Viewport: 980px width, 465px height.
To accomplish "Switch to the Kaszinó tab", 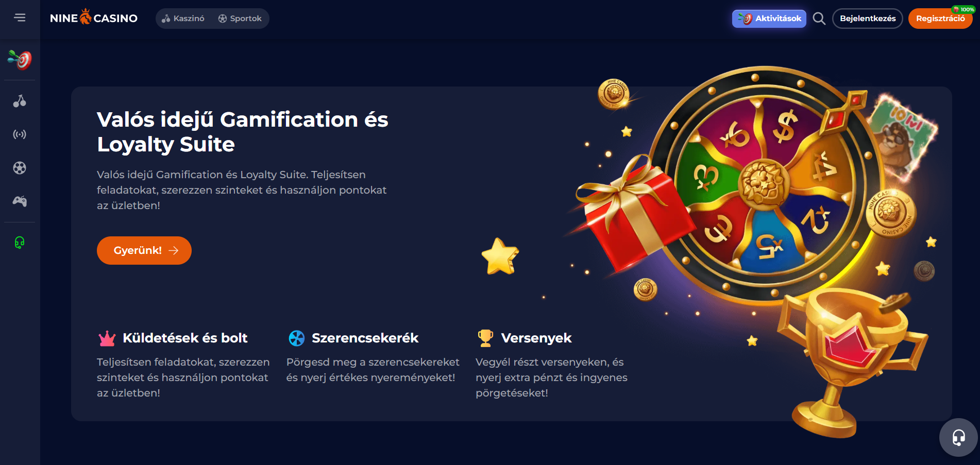I will coord(183,19).
